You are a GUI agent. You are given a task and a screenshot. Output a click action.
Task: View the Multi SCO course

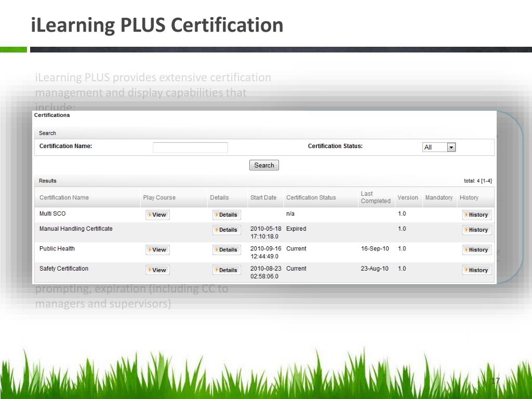tap(157, 215)
